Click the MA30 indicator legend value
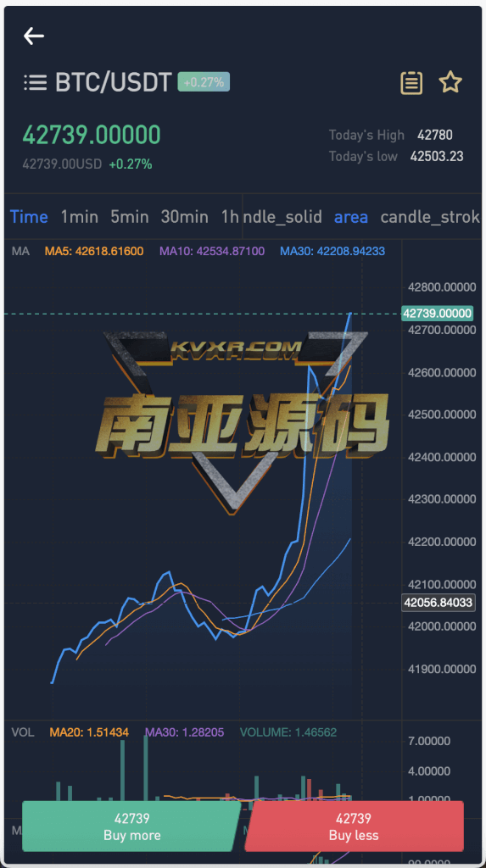 332,251
